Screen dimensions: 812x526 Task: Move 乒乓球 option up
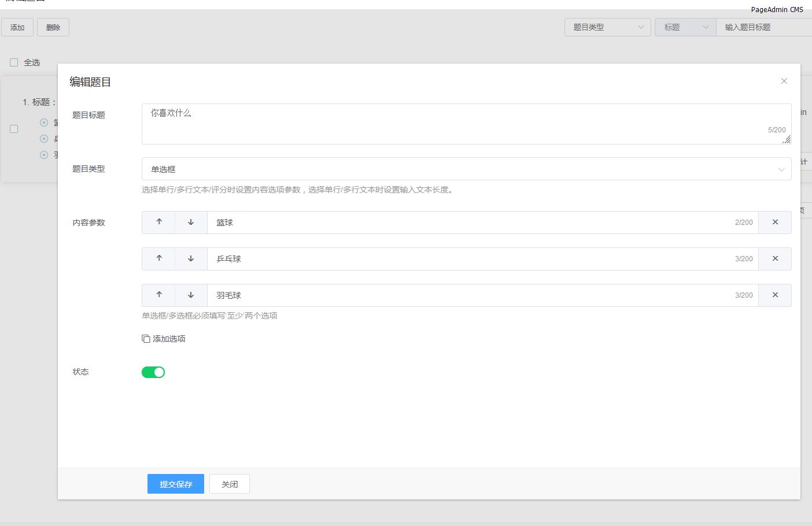pyautogui.click(x=159, y=259)
